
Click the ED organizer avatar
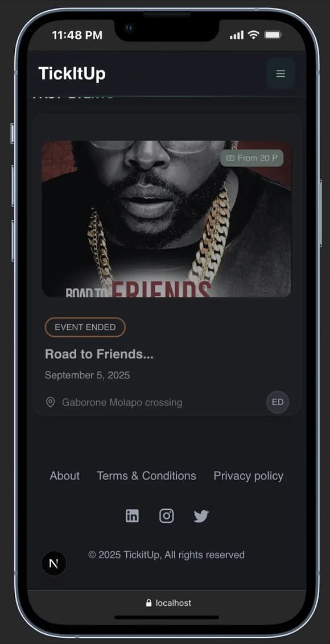pos(278,402)
